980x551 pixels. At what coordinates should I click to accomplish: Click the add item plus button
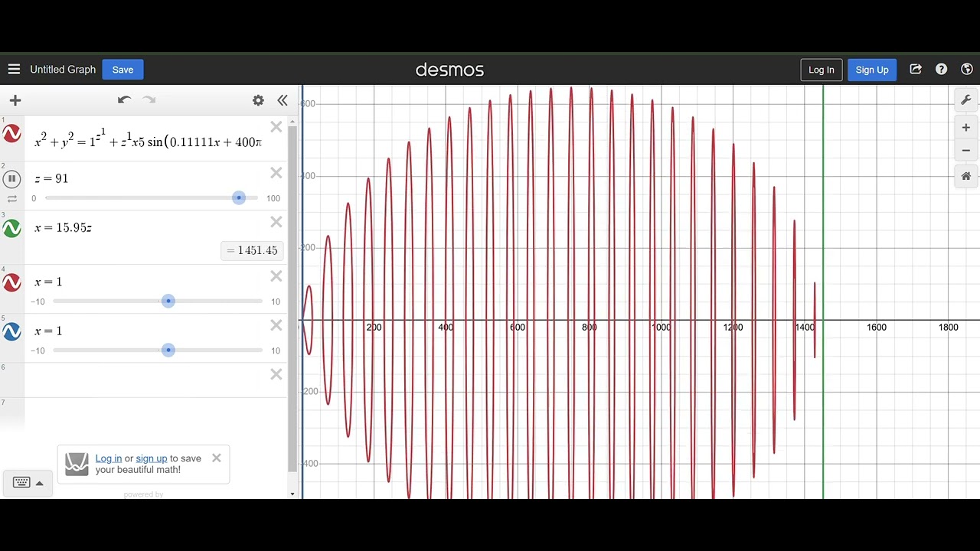(15, 100)
